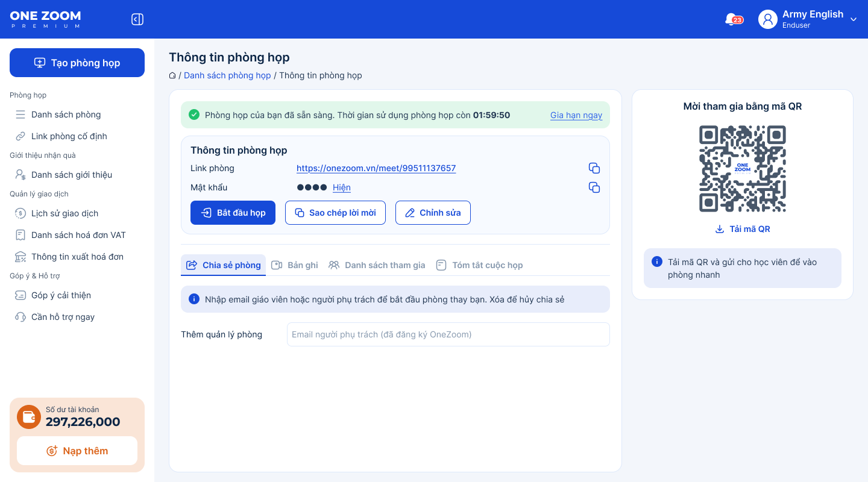The height and width of the screenshot is (482, 868).
Task: Top up balance with Nạp thêm
Action: (77, 451)
